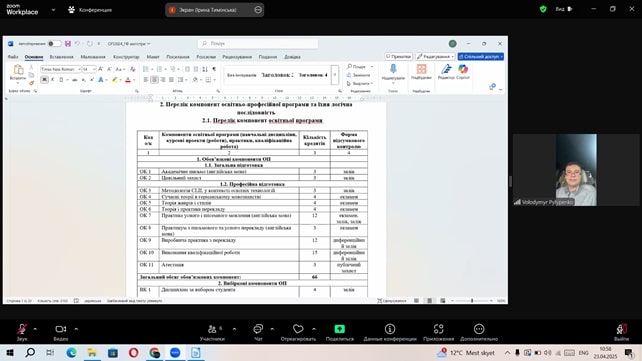Viewport: 642px width, 361px height.
Task: Open Copilot icon in the Word ribbon
Action: [463, 69]
